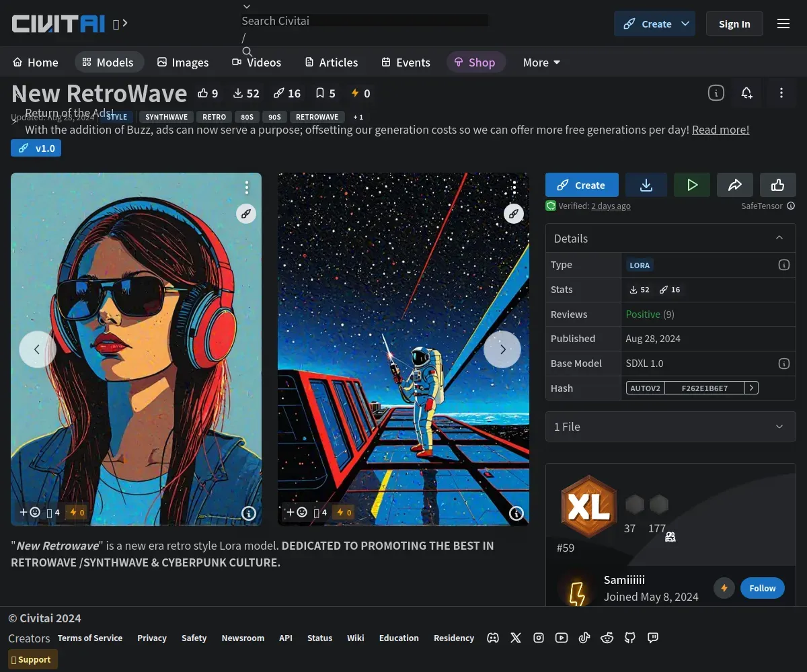
Task: Open Civitai YouTube link in footer
Action: click(x=562, y=638)
